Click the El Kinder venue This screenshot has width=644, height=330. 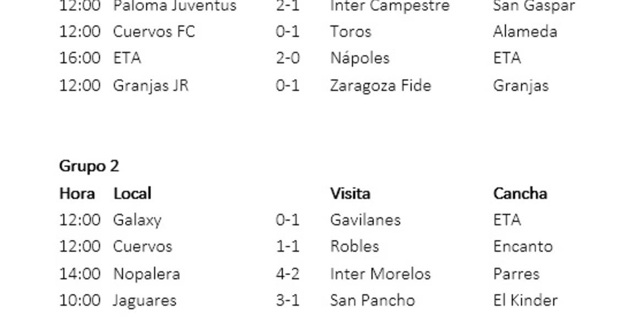[x=525, y=300]
